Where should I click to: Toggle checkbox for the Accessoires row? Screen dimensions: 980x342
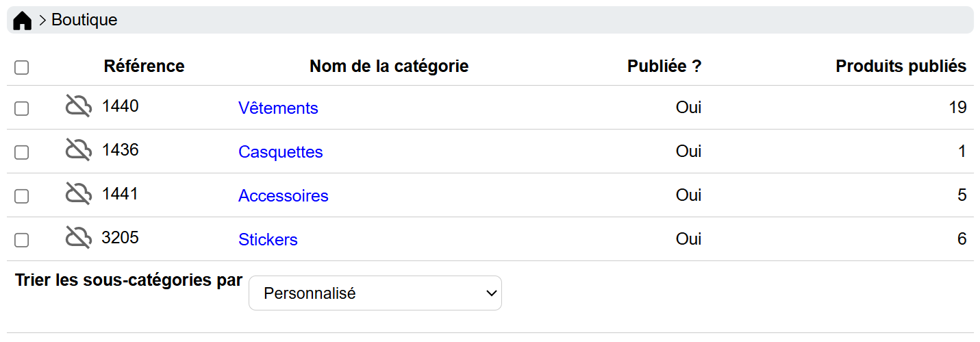[22, 196]
